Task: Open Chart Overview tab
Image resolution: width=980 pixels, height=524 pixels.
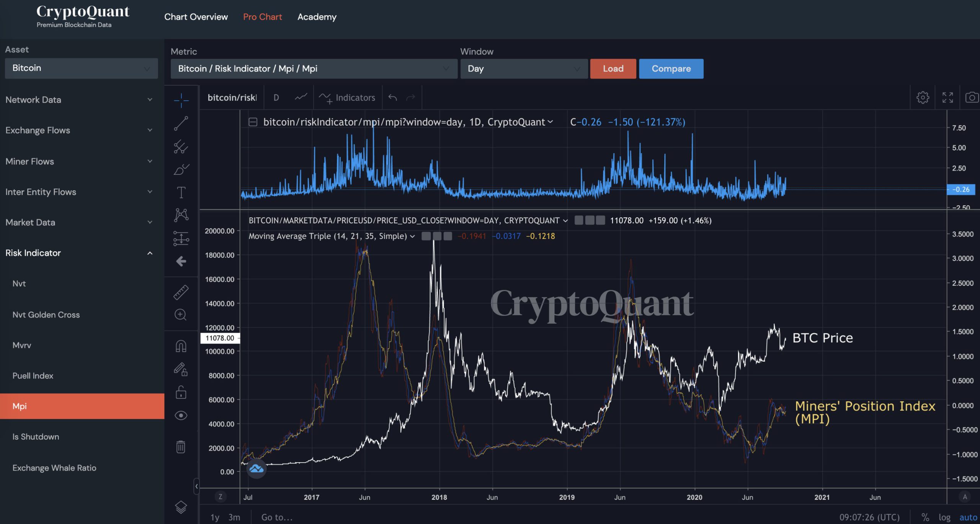Action: [196, 17]
